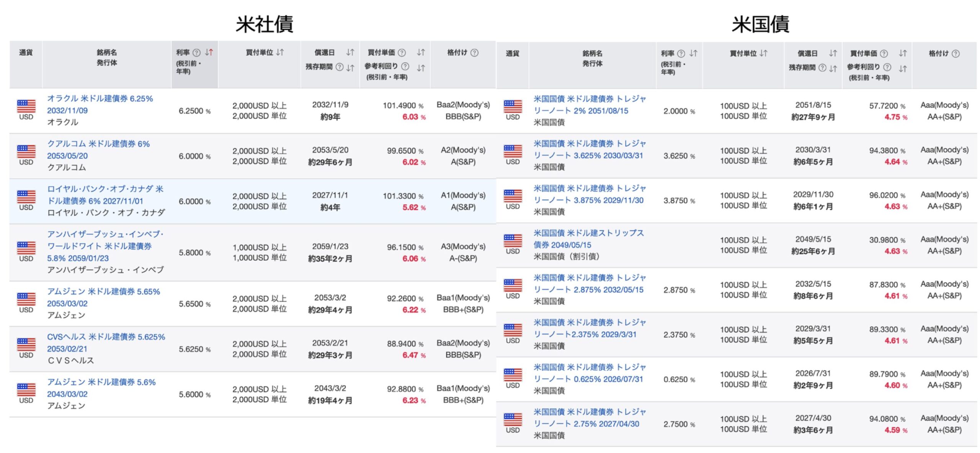The image size is (980, 453).
Task: Open 格付け help icon in 米国債 table
Action: pos(955,54)
